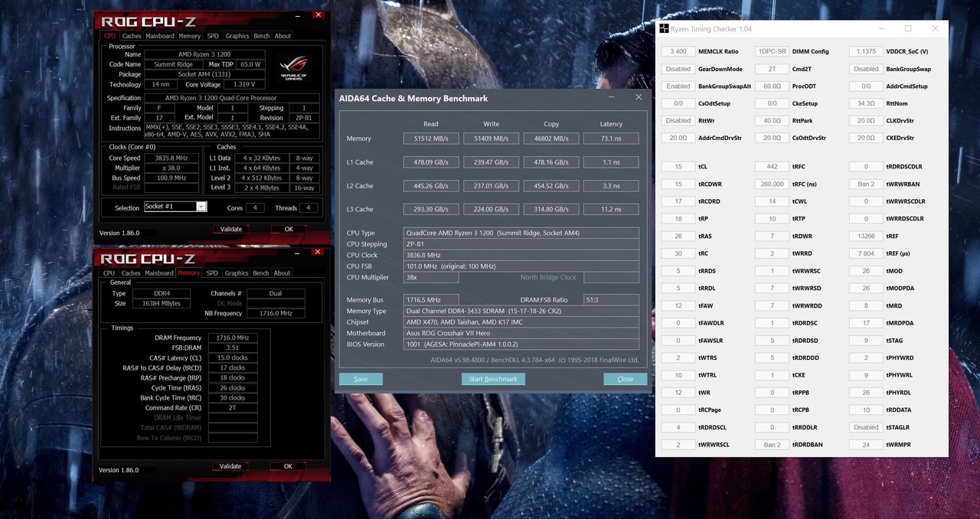Click OK in the CPU-Z memory timings window
Viewport: 980px width, 519px height.
click(288, 466)
